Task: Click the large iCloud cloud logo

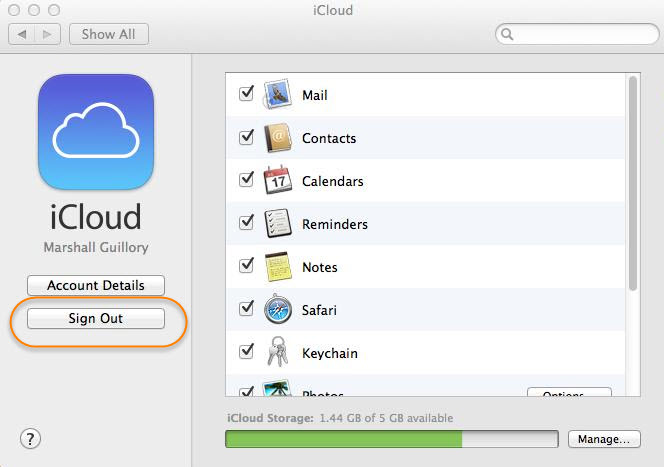Action: 96,132
